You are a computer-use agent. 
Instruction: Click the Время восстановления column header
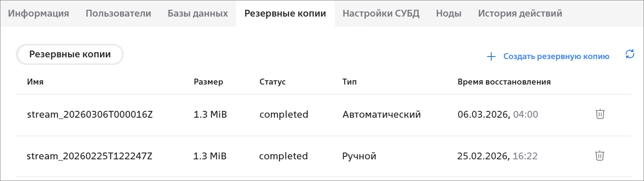(504, 82)
